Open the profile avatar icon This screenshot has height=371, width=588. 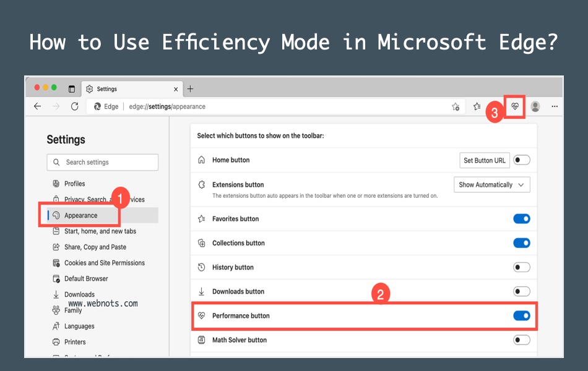point(535,106)
